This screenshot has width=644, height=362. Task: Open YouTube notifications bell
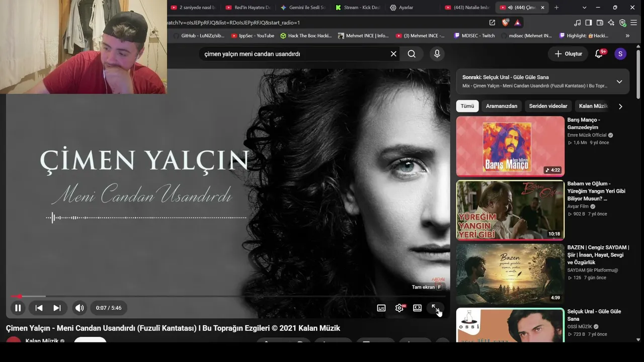599,54
